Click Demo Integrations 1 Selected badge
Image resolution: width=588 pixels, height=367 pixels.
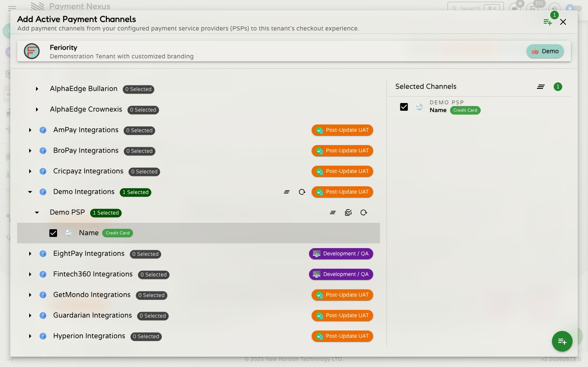click(x=136, y=192)
